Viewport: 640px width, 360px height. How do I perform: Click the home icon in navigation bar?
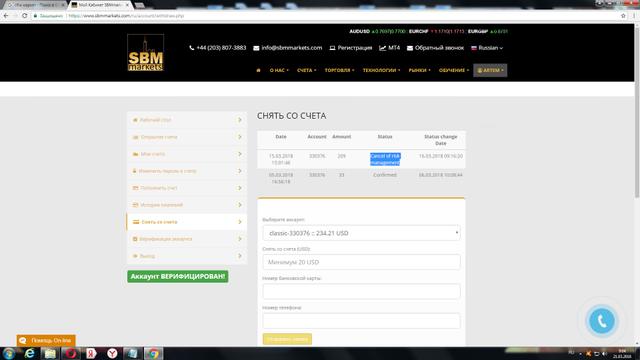point(258,70)
